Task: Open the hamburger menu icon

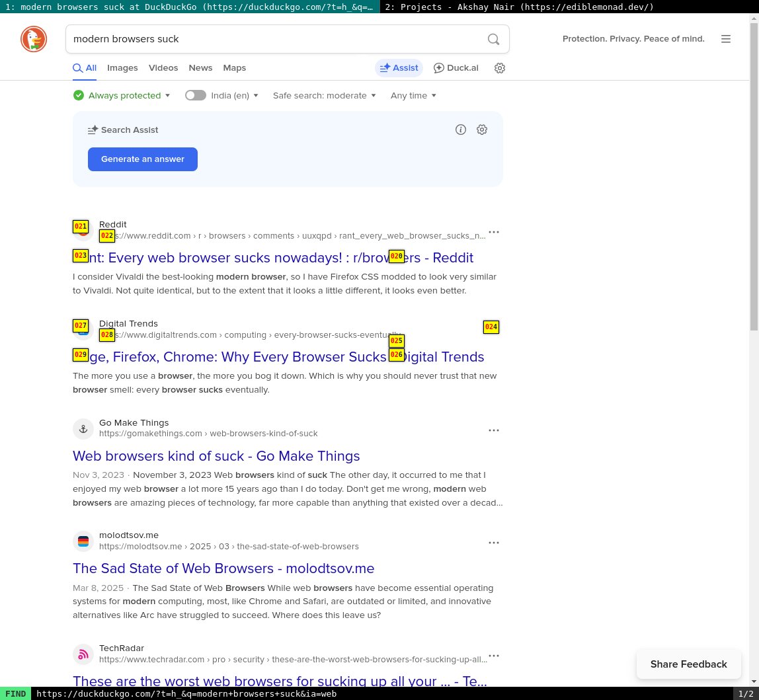Action: [x=725, y=39]
